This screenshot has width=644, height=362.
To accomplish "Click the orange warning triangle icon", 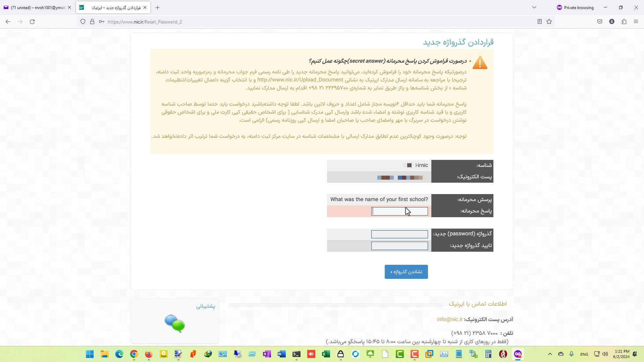I will click(x=480, y=63).
